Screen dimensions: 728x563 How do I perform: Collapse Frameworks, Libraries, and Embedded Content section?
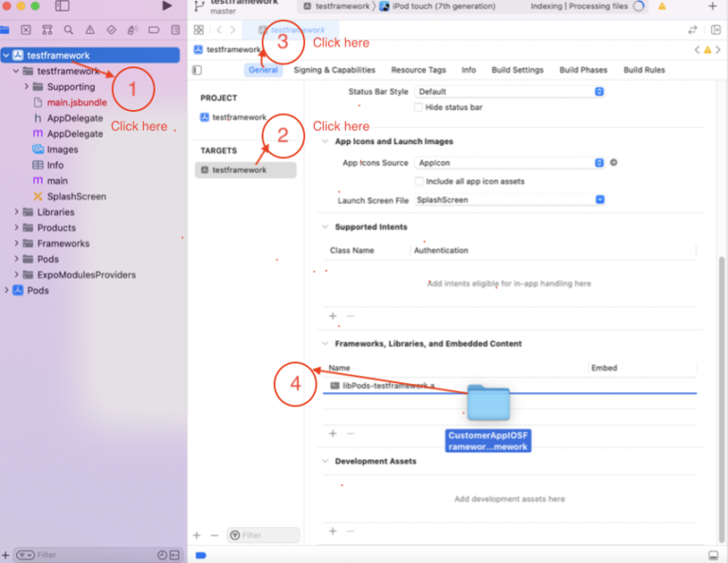coord(325,343)
